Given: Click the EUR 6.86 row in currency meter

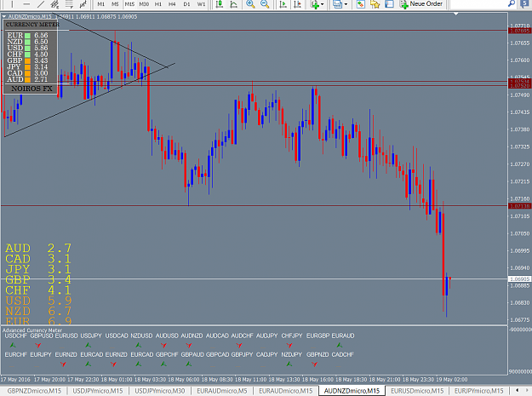Looking at the screenshot, I should tap(27, 35).
